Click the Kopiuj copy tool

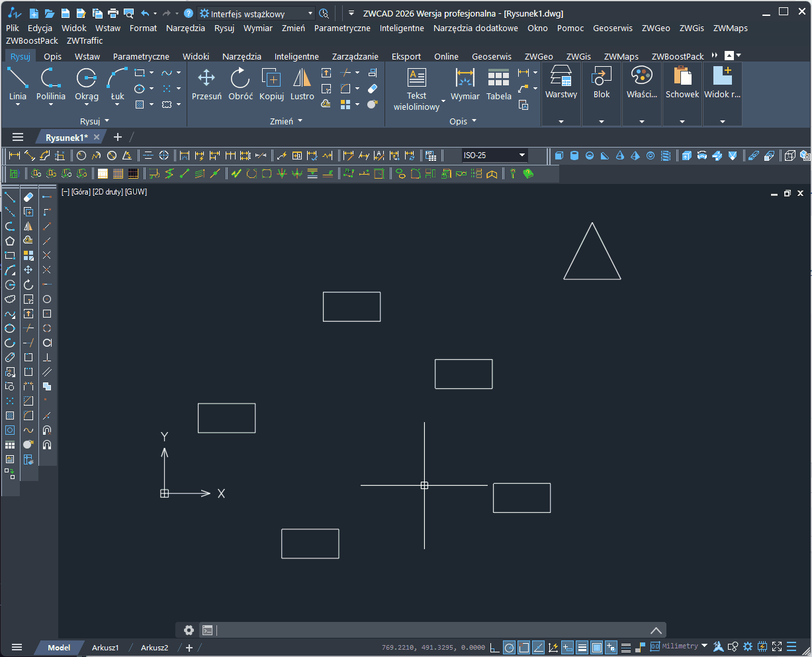pyautogui.click(x=271, y=84)
